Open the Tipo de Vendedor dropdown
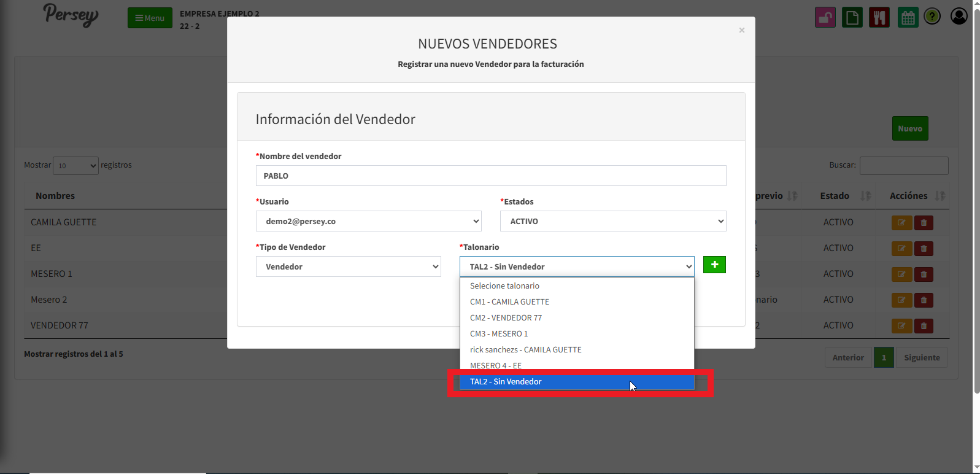This screenshot has height=474, width=980. pos(348,266)
